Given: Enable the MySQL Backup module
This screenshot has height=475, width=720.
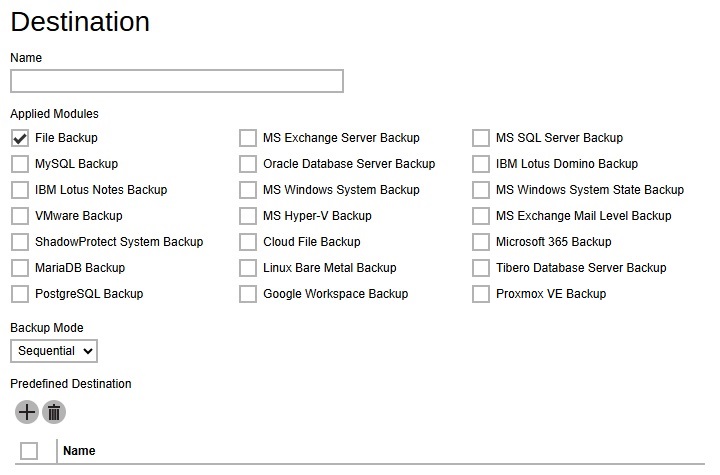Looking at the screenshot, I should tap(20, 164).
